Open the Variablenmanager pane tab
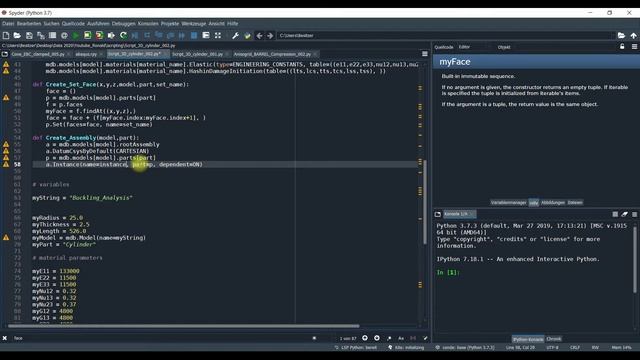Viewport: 640px width, 360px height. 509,202
